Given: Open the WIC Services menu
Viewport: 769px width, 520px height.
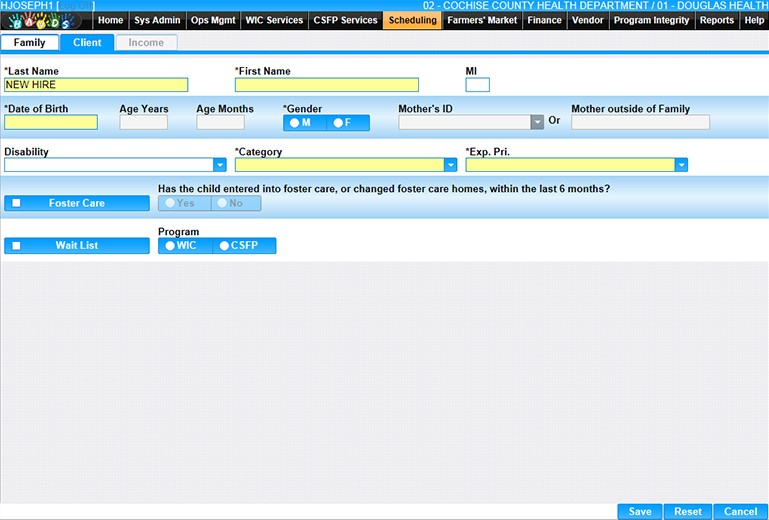Looking at the screenshot, I should pos(274,20).
